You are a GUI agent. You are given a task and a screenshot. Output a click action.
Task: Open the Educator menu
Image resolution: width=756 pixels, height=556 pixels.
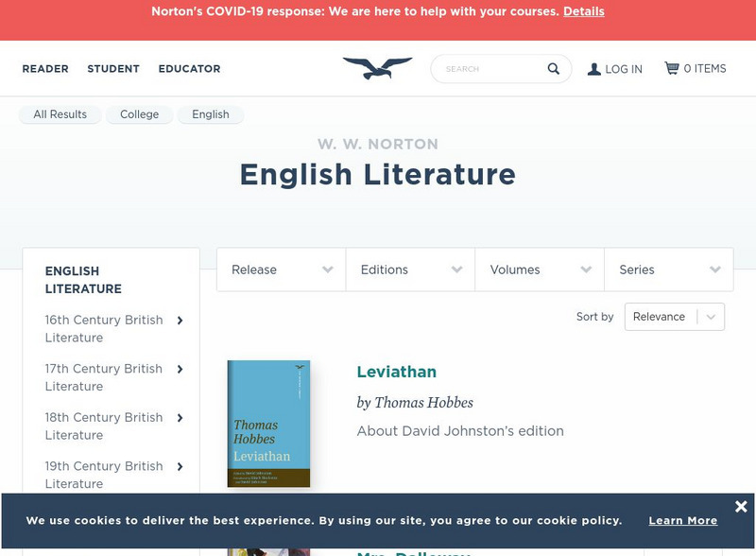pos(189,69)
